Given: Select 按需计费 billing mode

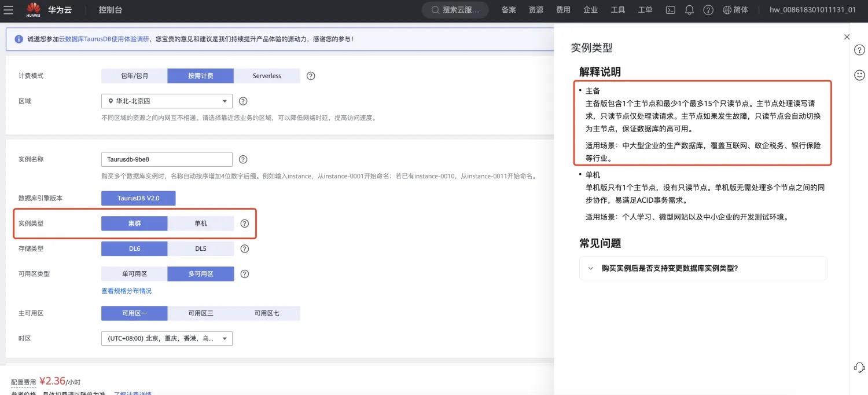Looking at the screenshot, I should click(201, 76).
